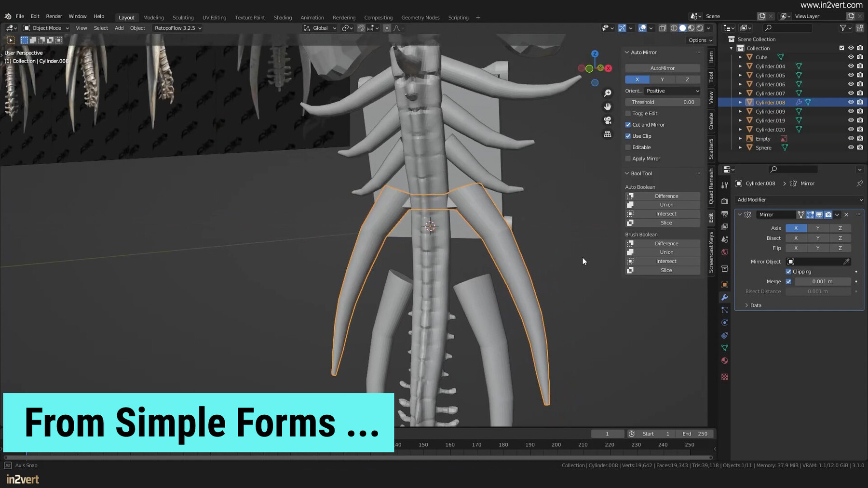Switch to Wireframe viewport shading
The image size is (868, 488).
pos(674,28)
